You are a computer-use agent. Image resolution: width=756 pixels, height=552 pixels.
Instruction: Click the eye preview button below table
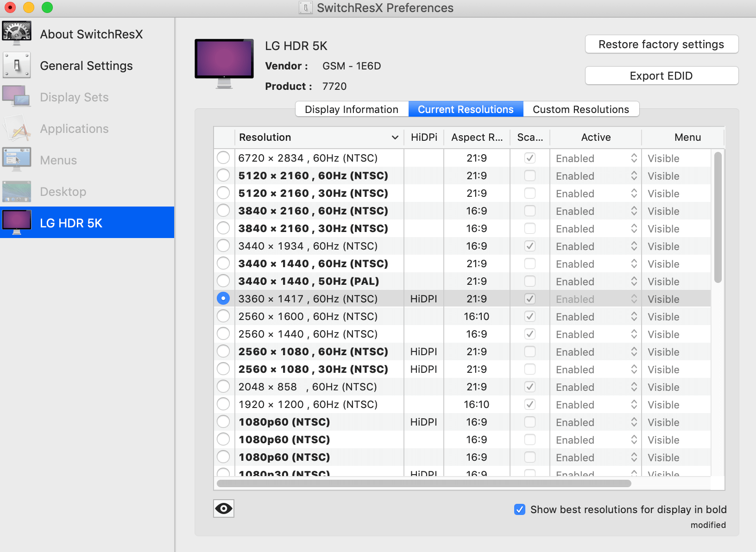pos(224,508)
